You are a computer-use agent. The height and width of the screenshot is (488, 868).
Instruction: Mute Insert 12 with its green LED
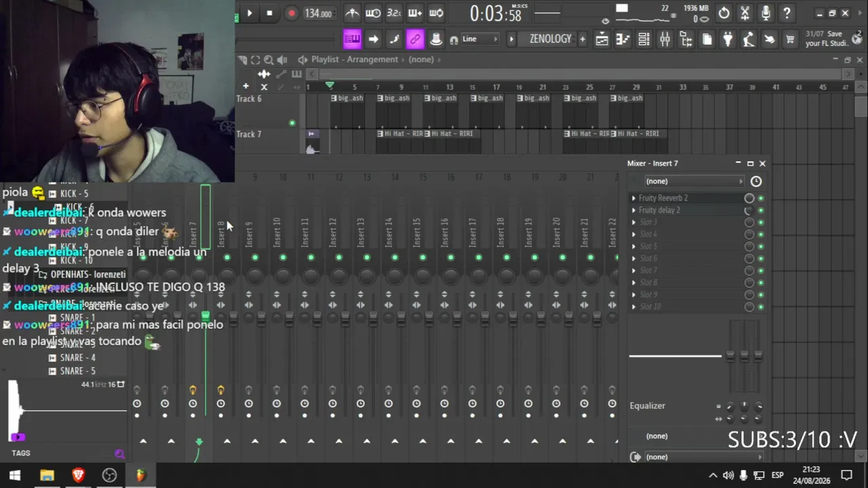click(339, 258)
